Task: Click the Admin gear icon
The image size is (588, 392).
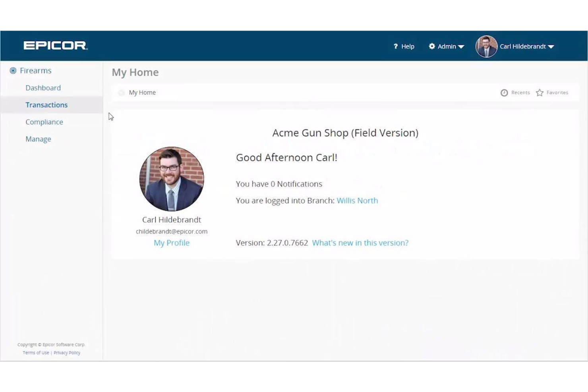Action: [432, 46]
